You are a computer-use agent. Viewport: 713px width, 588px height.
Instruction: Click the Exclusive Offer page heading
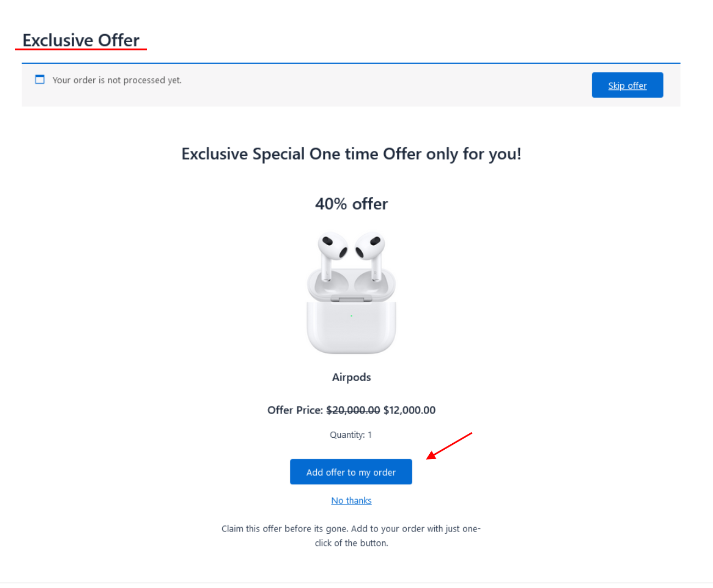pyautogui.click(x=81, y=40)
